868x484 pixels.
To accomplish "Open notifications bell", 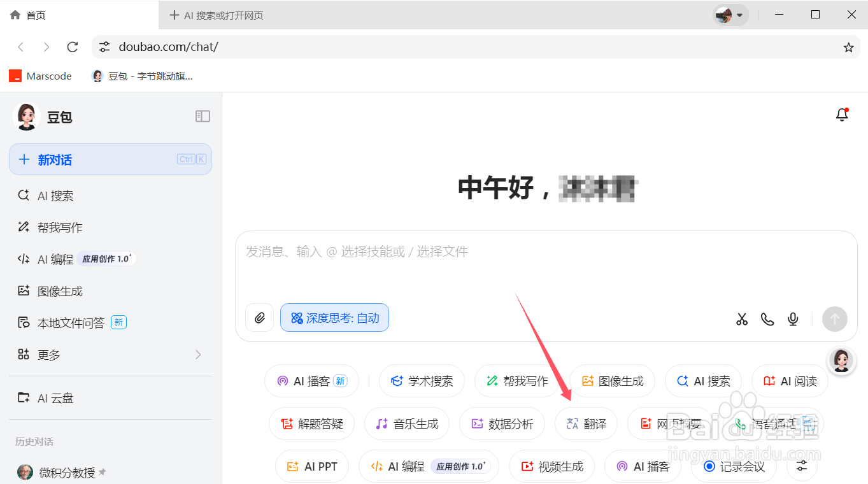I will (x=842, y=115).
